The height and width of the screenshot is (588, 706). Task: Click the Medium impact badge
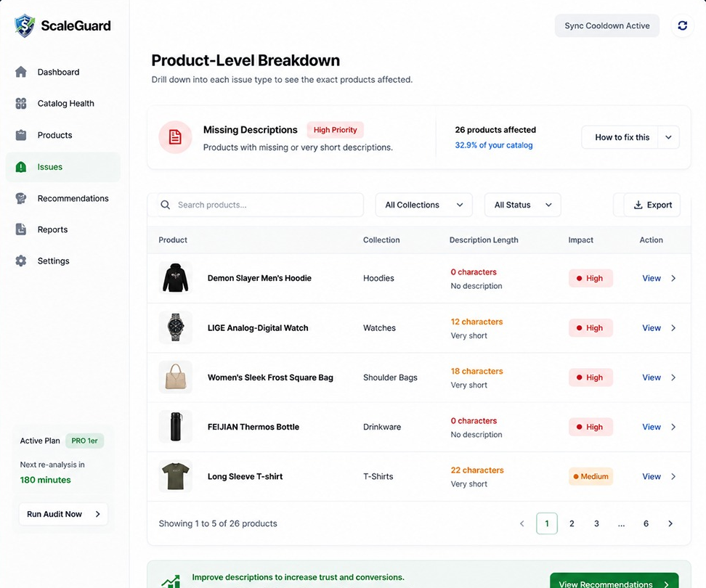591,476
